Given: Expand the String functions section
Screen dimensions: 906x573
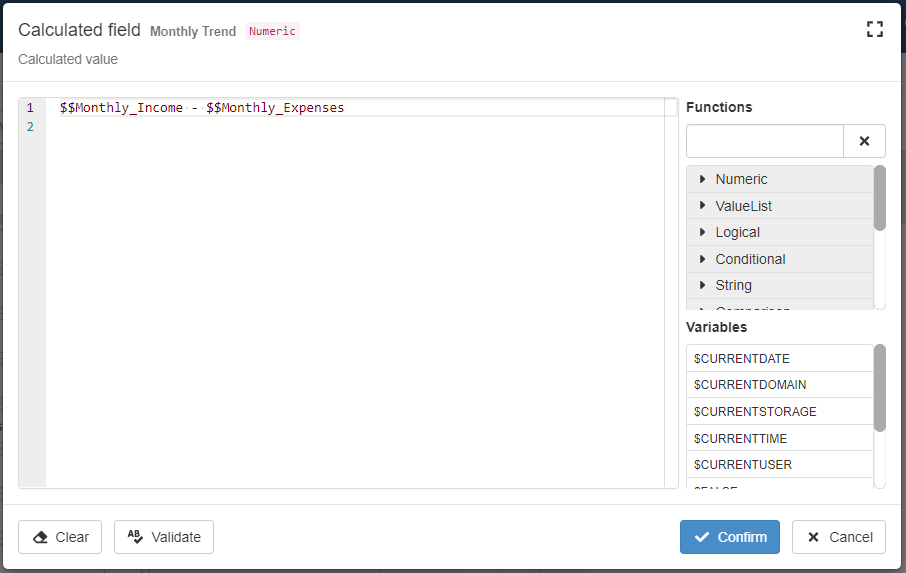Looking at the screenshot, I should click(x=733, y=285).
